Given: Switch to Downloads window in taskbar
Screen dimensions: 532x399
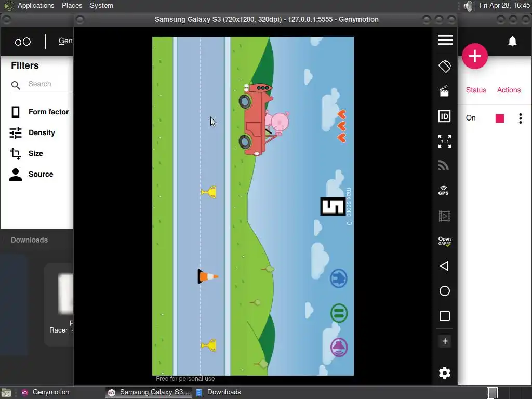Looking at the screenshot, I should click(x=219, y=392).
